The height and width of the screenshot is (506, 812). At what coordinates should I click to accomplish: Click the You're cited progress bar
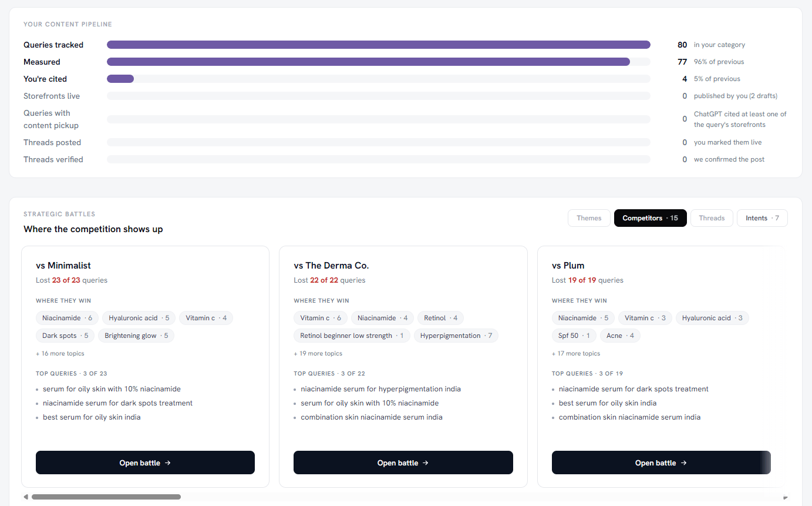[x=379, y=79]
